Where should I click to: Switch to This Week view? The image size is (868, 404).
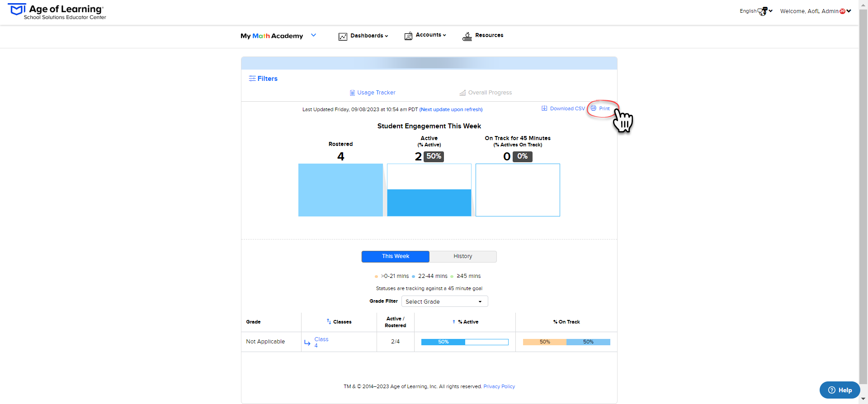[395, 256]
